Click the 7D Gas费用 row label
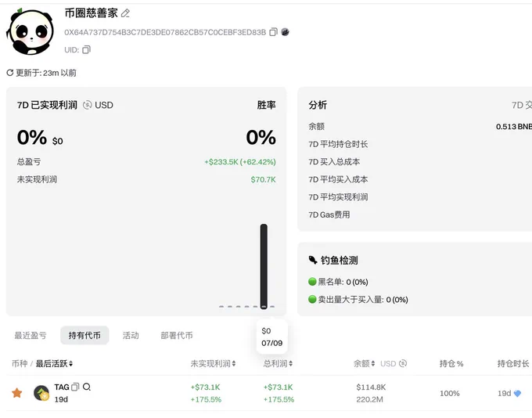Image resolution: width=532 pixels, height=418 pixels. pos(329,214)
